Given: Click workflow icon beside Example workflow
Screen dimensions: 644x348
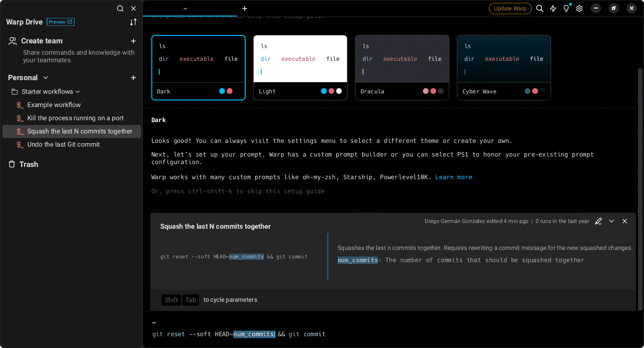Looking at the screenshot, I should click(20, 105).
